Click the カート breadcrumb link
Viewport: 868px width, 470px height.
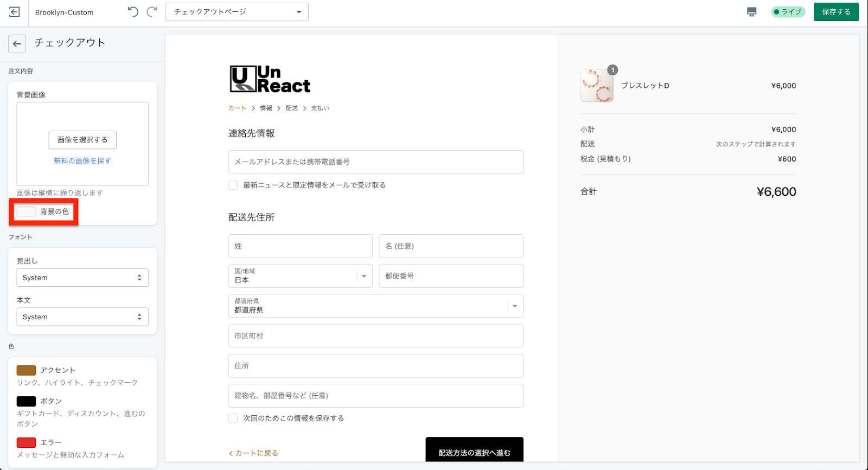point(237,108)
